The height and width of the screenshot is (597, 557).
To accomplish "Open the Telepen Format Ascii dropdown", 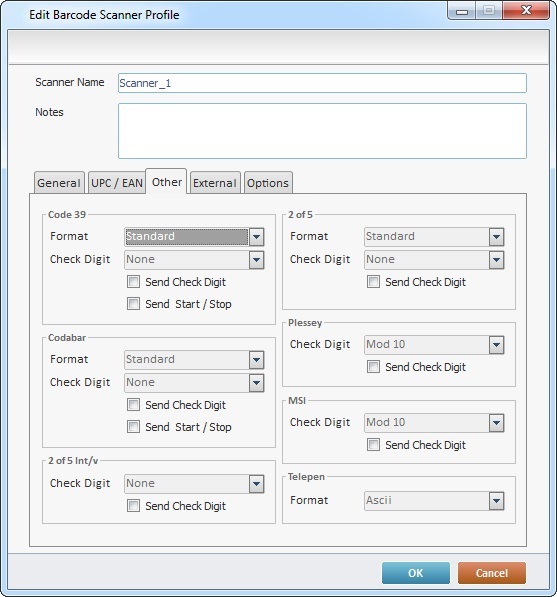I will click(434, 501).
